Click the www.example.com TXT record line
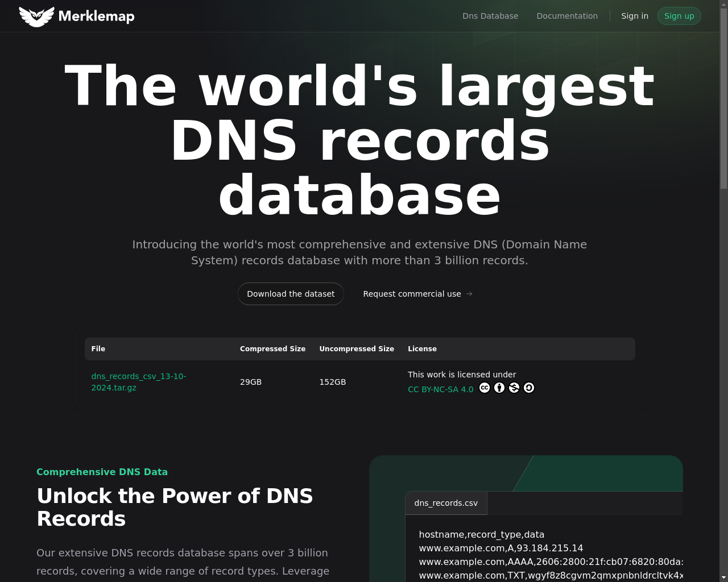This screenshot has width=728, height=582. click(x=551, y=575)
